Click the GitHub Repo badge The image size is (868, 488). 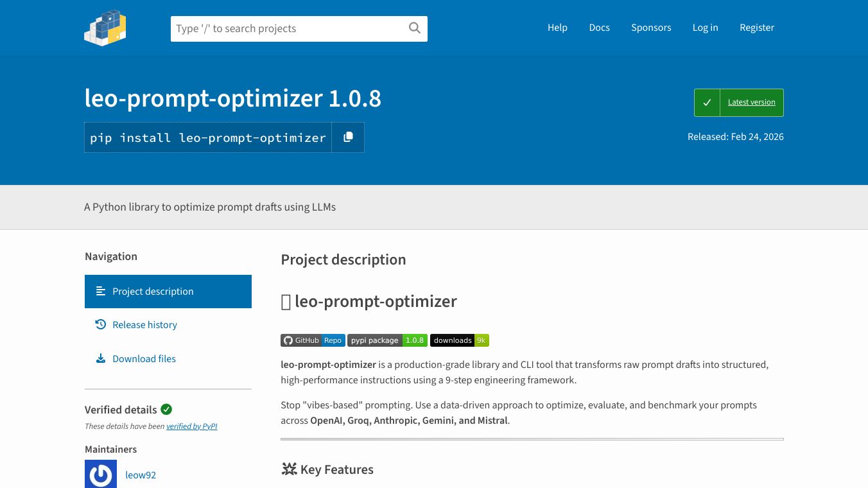coord(313,340)
